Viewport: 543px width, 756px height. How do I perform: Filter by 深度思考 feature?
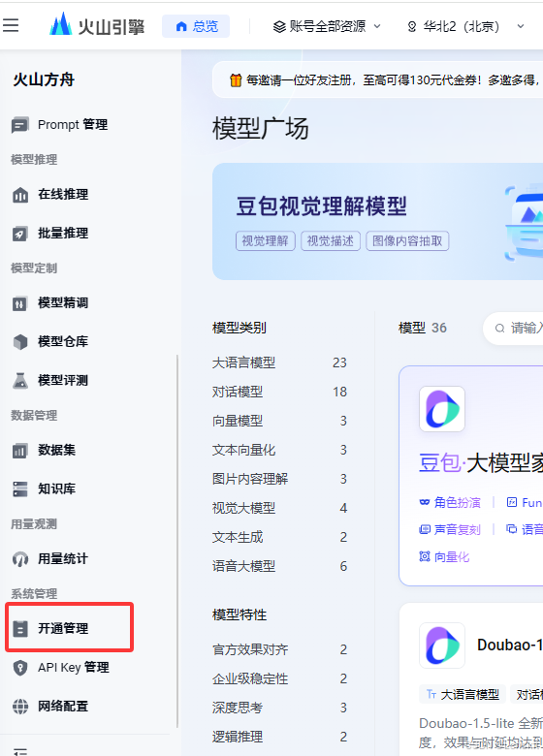coord(279,708)
